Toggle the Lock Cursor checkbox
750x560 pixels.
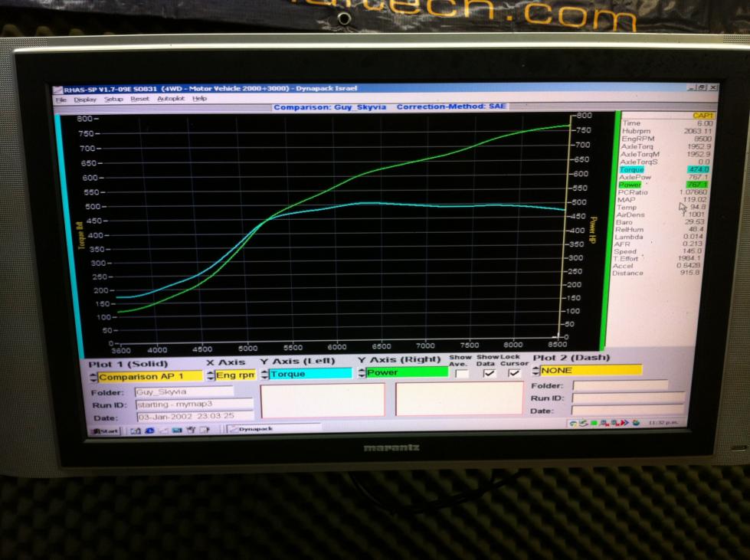[514, 373]
